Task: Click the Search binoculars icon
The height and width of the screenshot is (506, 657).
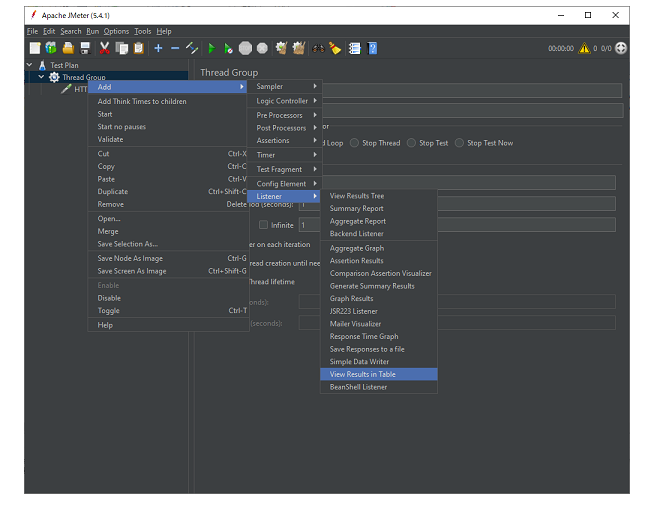Action: [x=318, y=49]
